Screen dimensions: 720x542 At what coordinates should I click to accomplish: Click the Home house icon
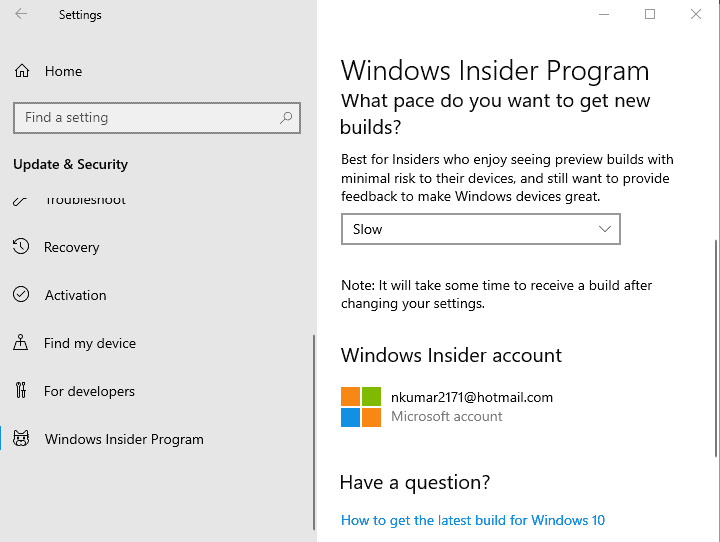22,71
